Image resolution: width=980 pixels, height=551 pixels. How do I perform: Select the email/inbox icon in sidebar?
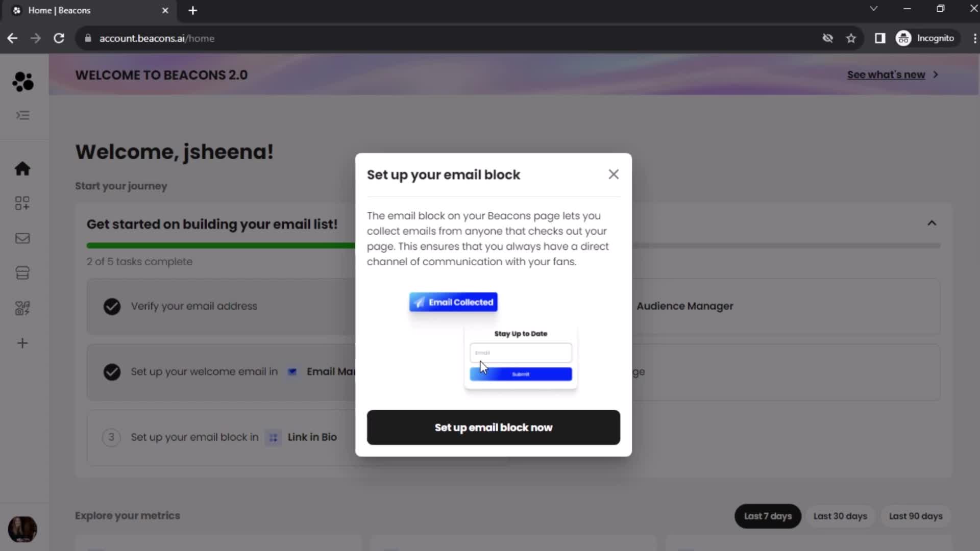pos(22,238)
